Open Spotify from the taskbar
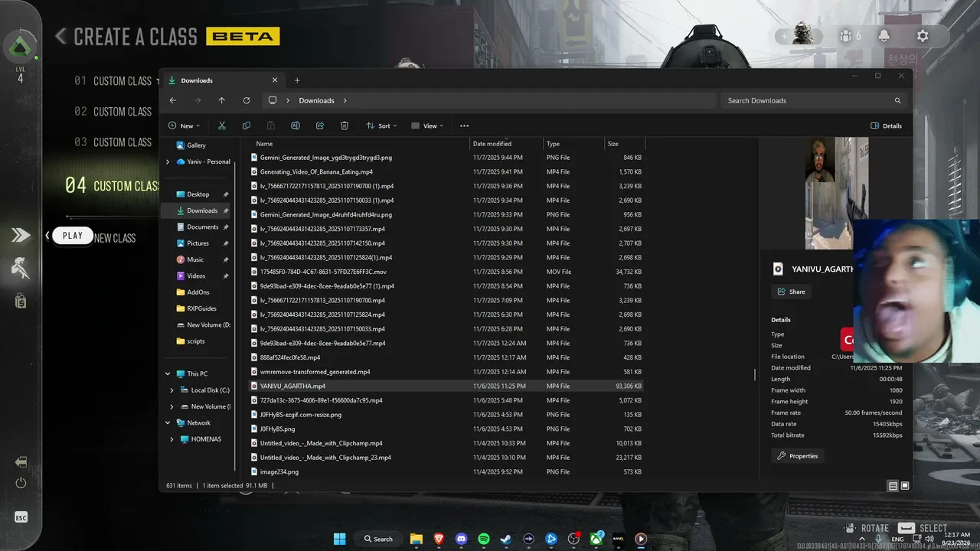This screenshot has height=551, width=980. (484, 539)
